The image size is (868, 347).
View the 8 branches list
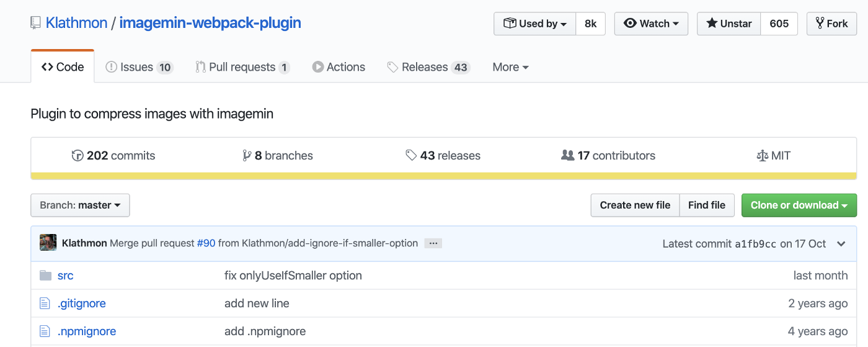(x=278, y=156)
